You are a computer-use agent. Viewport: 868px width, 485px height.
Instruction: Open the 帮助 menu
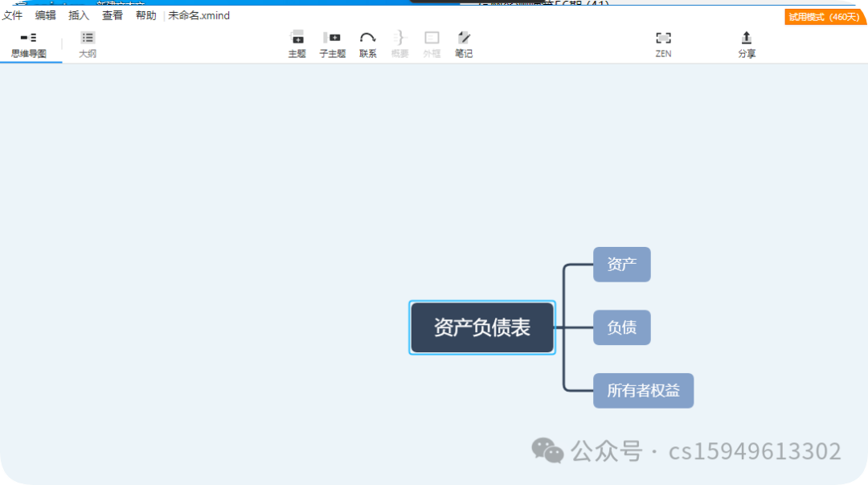coord(145,15)
